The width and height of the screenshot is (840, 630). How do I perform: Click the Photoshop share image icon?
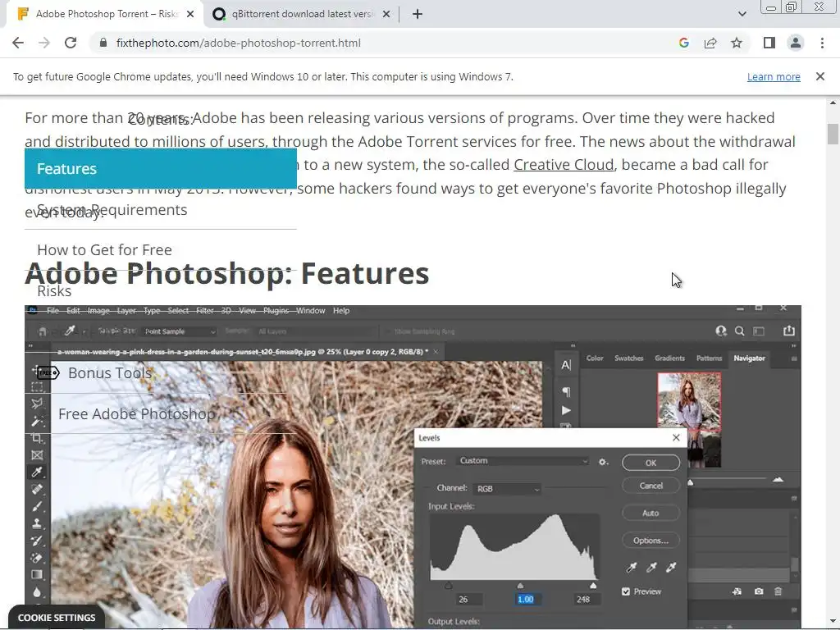(x=789, y=331)
